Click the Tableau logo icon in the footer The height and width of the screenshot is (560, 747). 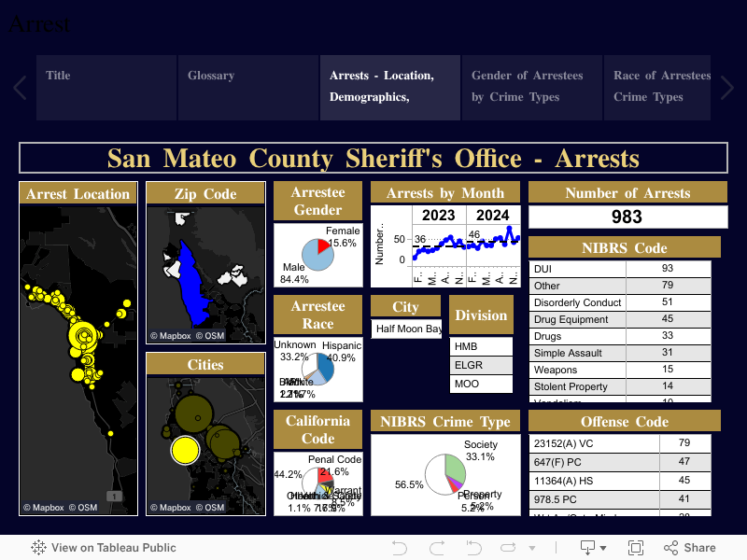click(x=38, y=548)
